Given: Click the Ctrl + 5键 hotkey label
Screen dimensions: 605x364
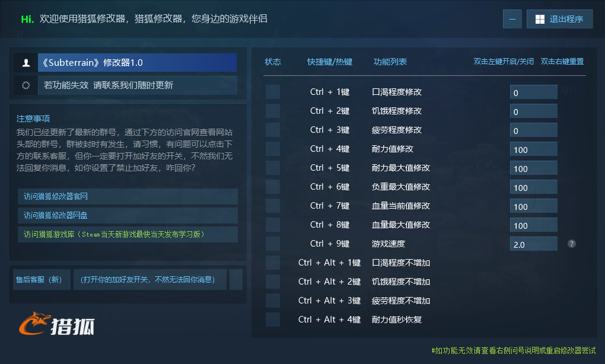Looking at the screenshot, I should click(x=330, y=168).
